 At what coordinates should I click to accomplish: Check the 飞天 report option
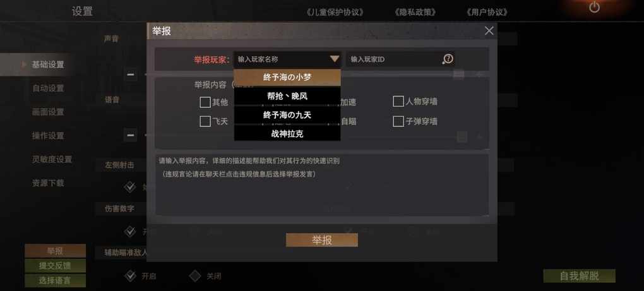coord(205,121)
